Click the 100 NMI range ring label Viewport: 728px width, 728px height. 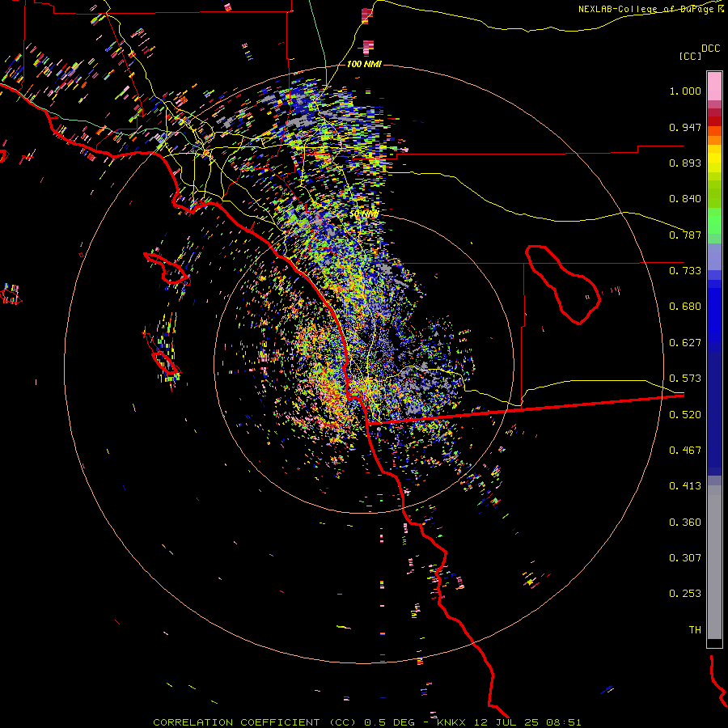point(364,64)
